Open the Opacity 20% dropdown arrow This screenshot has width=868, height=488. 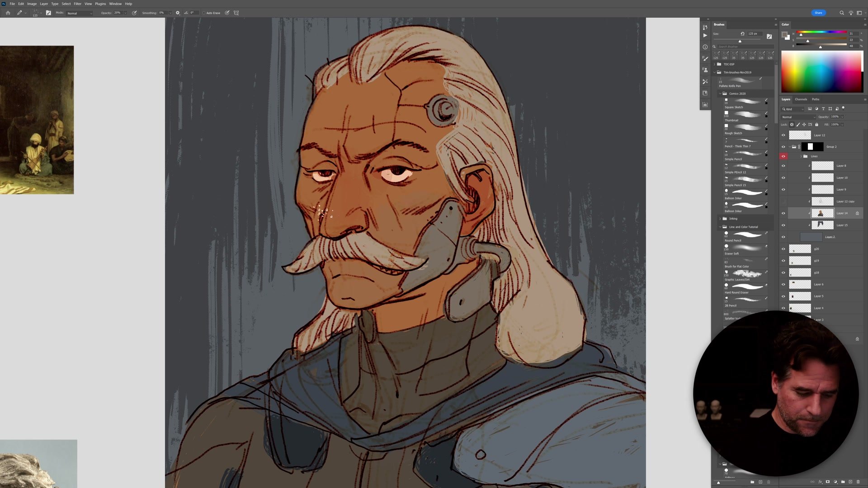125,13
